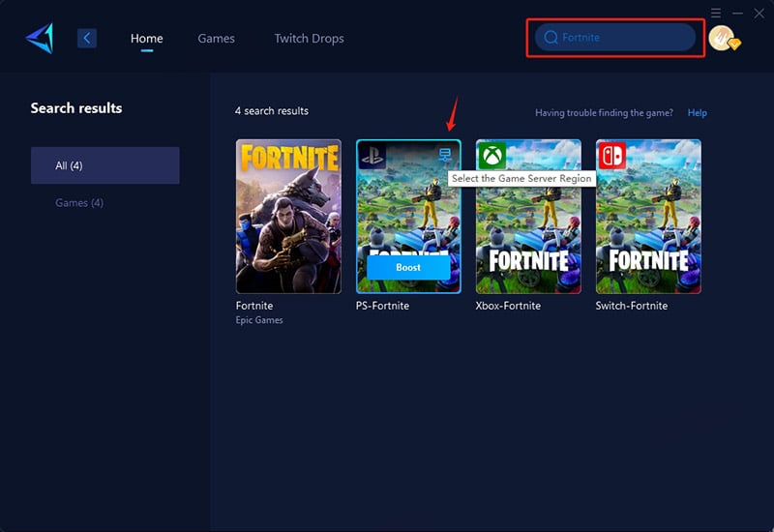The image size is (774, 532).
Task: Click the Nintendo Switch logo badge
Action: click(x=612, y=156)
